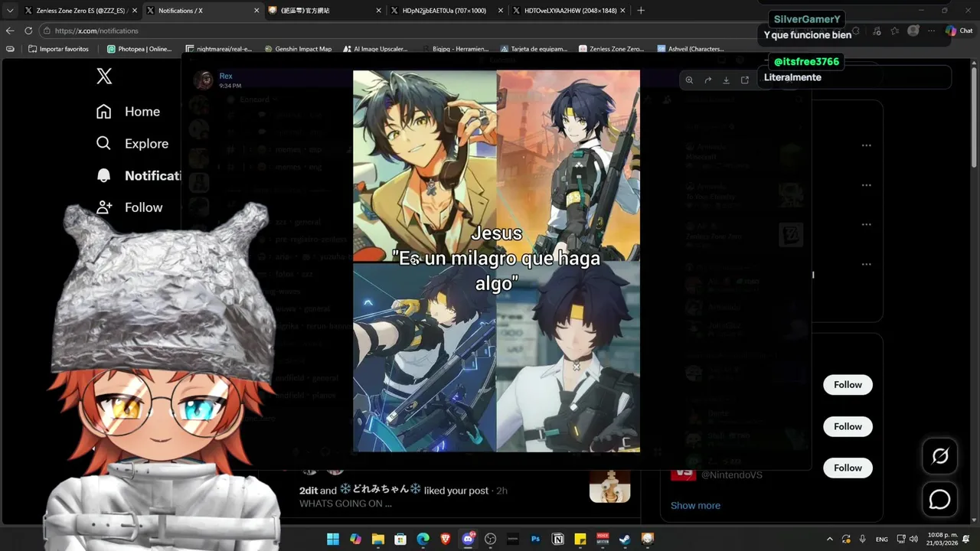Open Discord from the taskbar
Screen dimensions: 980x551
coord(469,539)
